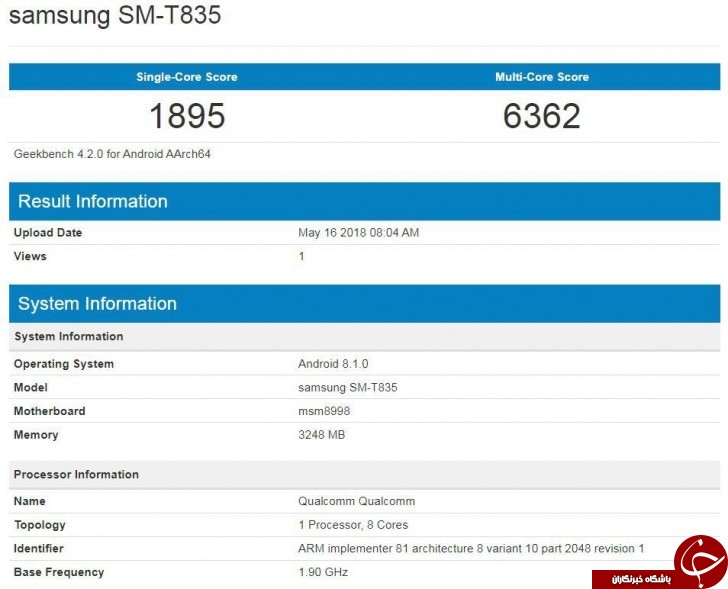
Task: Click the Views count value 1
Action: [x=301, y=256]
